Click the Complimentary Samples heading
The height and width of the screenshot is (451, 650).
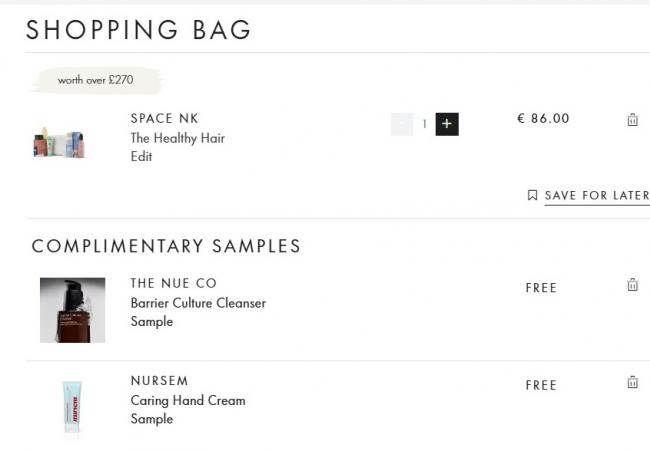click(166, 246)
